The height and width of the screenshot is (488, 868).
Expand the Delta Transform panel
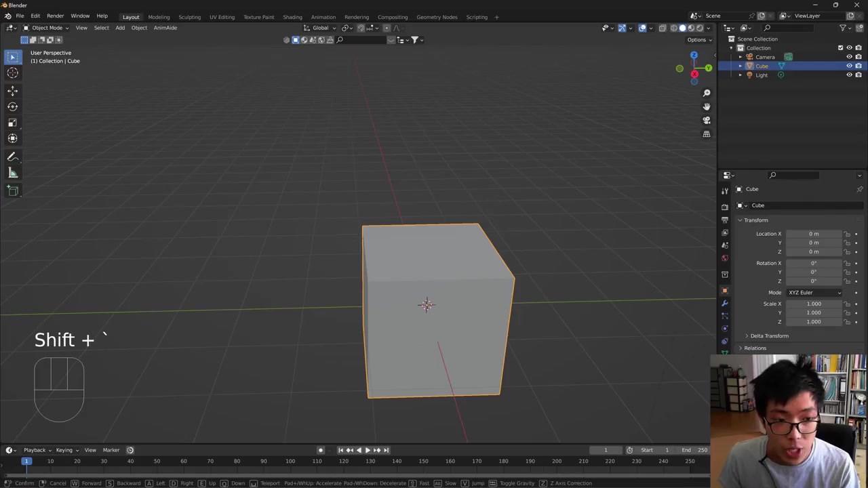tap(769, 336)
